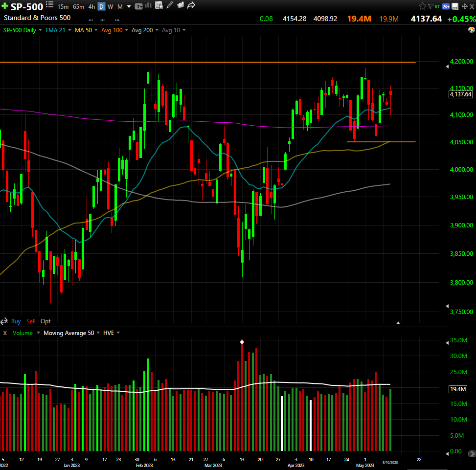The width and height of the screenshot is (476, 470).
Task: Click the 4,137.64 price label on axis
Action: click(460, 94)
